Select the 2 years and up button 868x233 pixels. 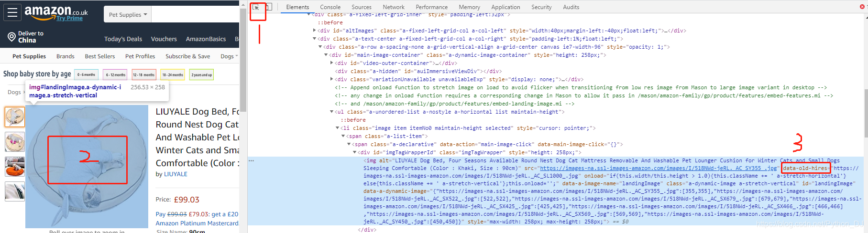[201, 74]
